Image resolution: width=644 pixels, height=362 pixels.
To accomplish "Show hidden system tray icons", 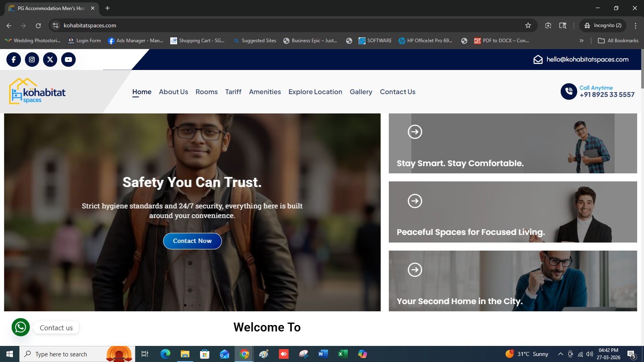I will click(560, 354).
